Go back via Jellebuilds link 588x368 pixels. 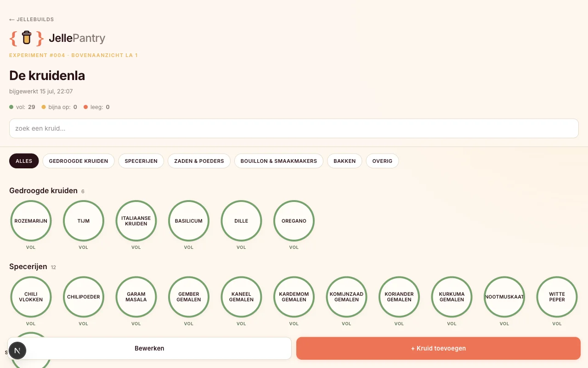[32, 19]
